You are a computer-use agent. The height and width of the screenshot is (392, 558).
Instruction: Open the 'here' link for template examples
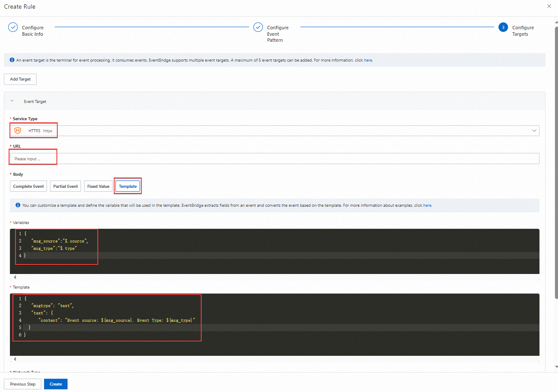pos(427,205)
